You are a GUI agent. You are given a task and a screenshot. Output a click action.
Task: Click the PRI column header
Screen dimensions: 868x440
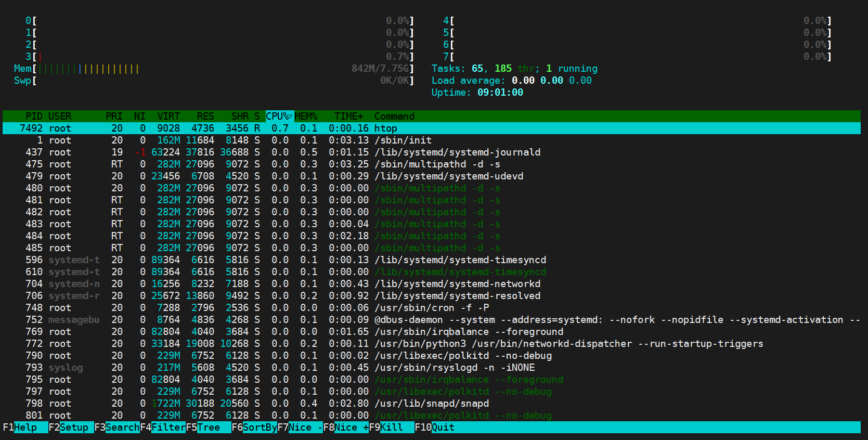coord(114,117)
